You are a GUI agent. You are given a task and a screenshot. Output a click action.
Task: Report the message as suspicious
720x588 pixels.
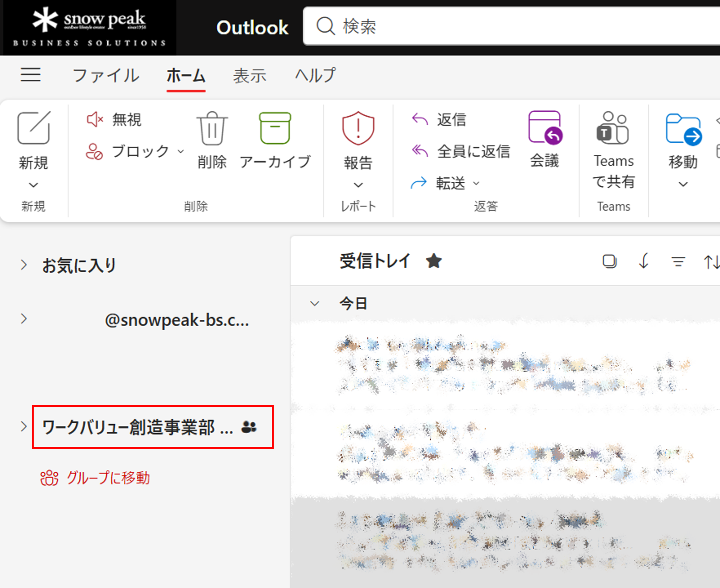pyautogui.click(x=358, y=140)
